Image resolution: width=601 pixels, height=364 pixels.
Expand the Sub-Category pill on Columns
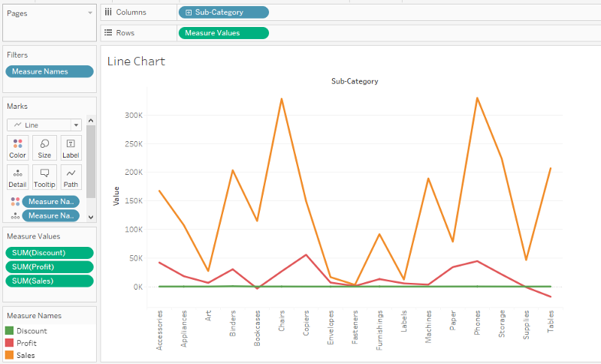(x=188, y=12)
